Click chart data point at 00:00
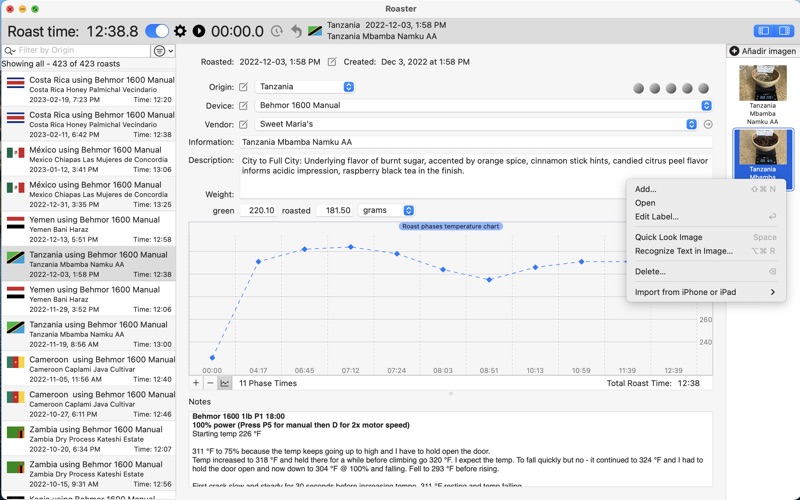The width and height of the screenshot is (800, 500). coord(212,358)
